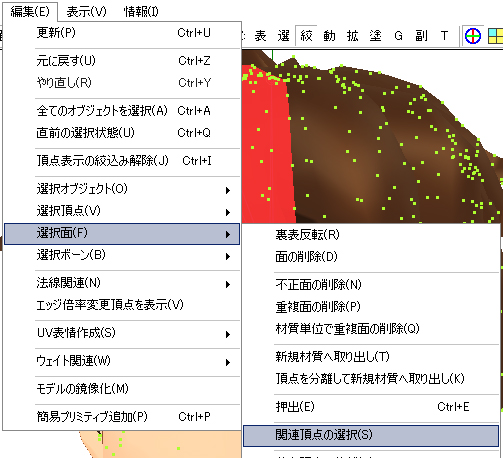
Task: Select the 塗 (paint) toolbar button
Action: (x=375, y=35)
